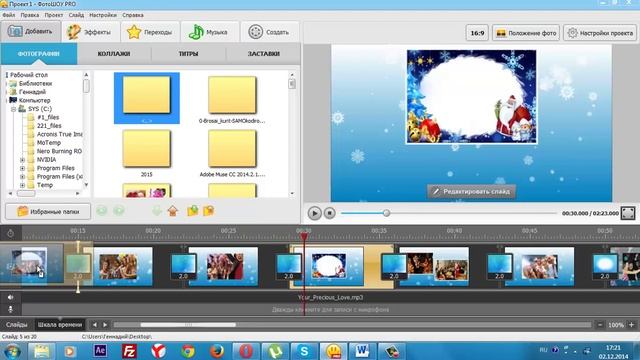This screenshot has width=640, height=360.
Task: Select Рабочий стол in folder tree
Action: [29, 75]
